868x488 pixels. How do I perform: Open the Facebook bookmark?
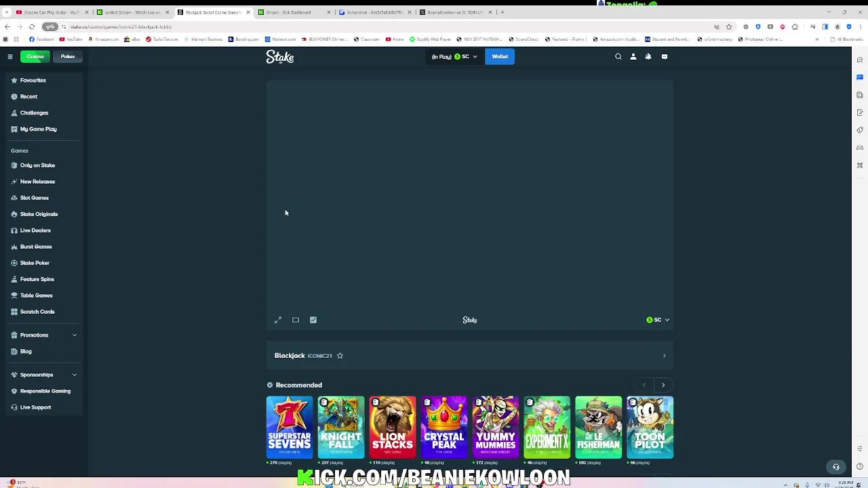(41, 39)
